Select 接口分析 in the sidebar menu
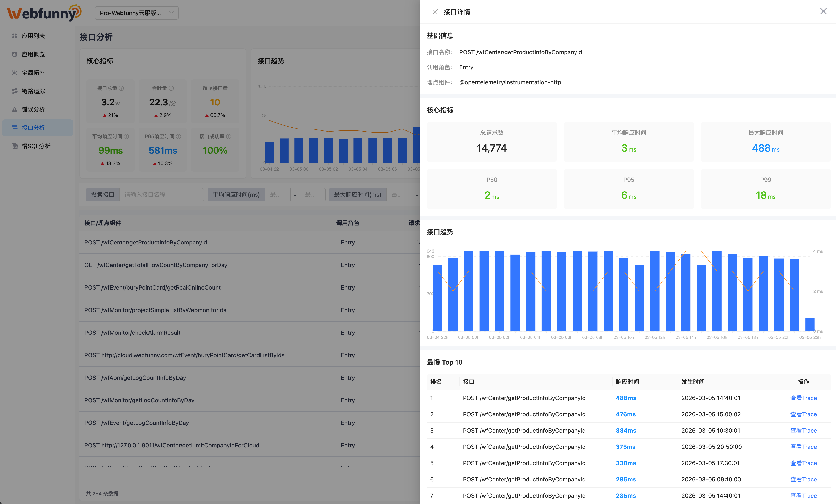The width and height of the screenshot is (836, 504). point(33,128)
